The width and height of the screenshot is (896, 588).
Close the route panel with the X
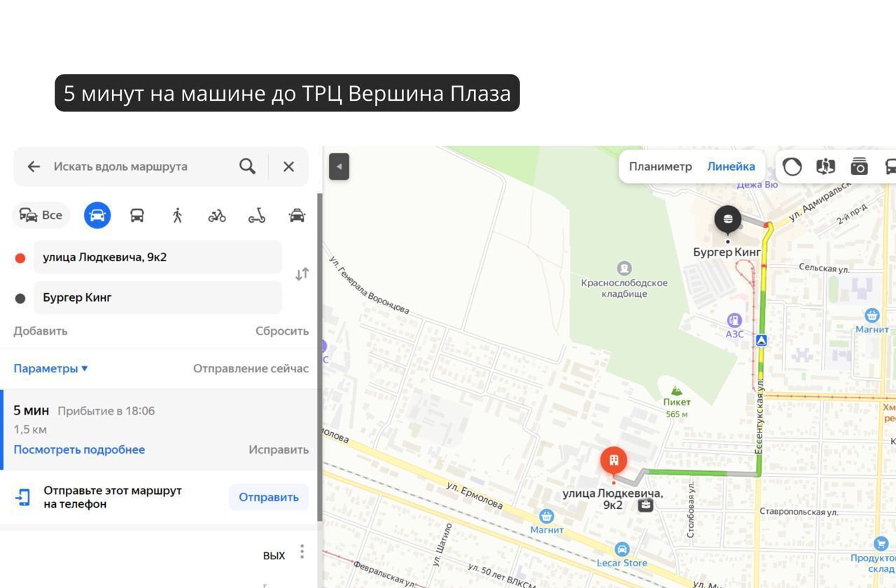(288, 167)
